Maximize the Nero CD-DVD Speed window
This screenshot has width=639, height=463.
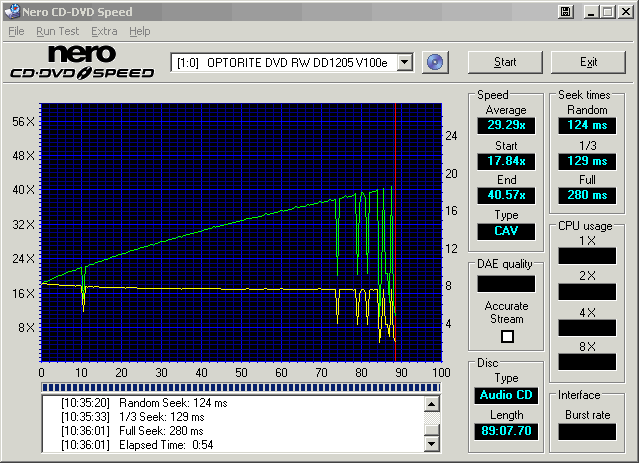click(607, 12)
